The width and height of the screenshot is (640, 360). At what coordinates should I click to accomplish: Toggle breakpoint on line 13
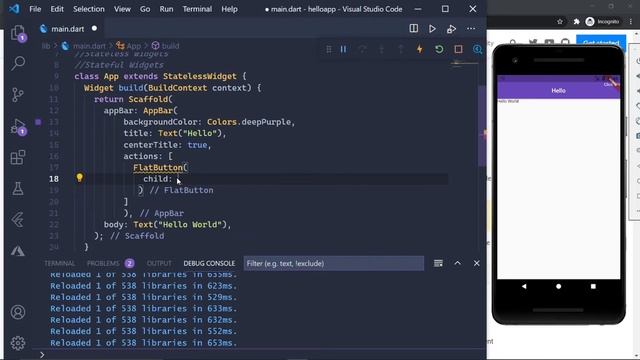tap(38, 122)
